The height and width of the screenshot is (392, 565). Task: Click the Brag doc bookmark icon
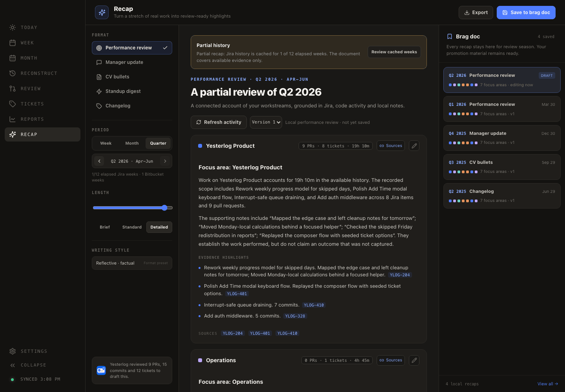tap(450, 36)
